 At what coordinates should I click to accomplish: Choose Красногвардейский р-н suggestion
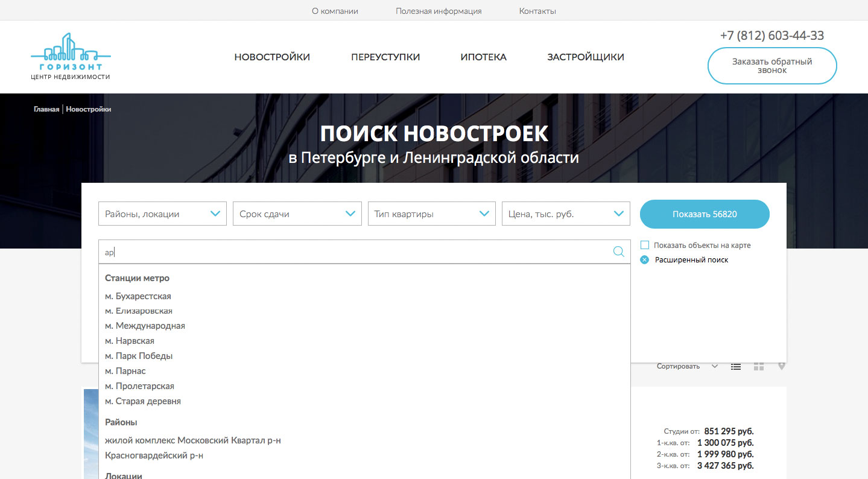pyautogui.click(x=154, y=455)
